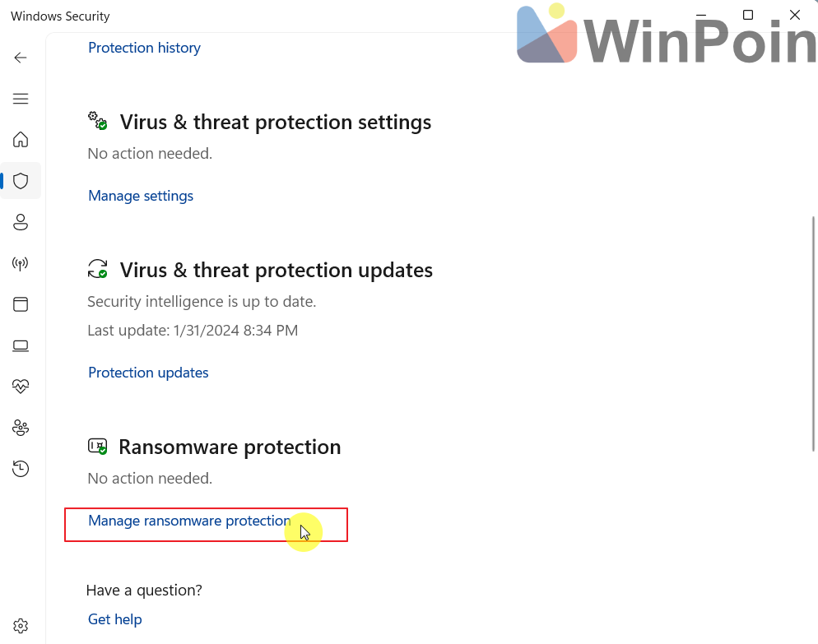Click Get help
The image size is (818, 644).
114,619
